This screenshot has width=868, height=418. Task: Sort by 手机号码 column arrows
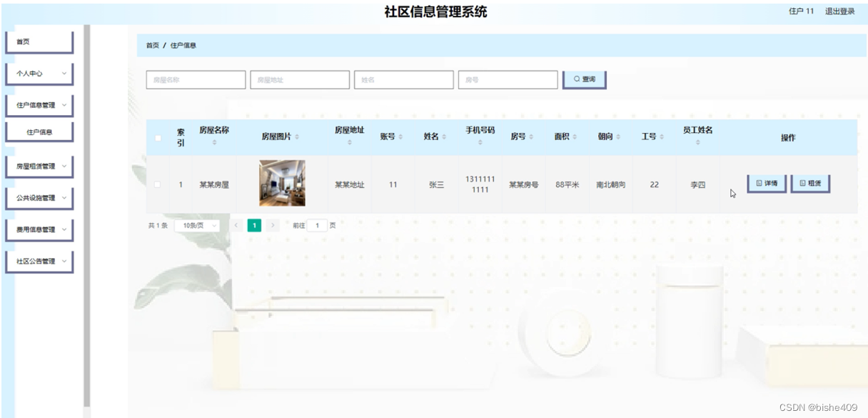click(480, 144)
